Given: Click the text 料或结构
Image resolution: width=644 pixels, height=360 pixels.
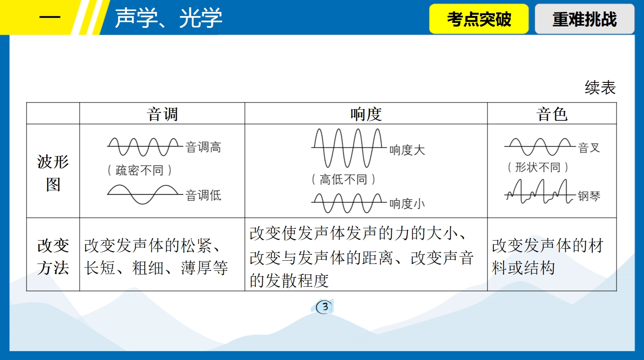Looking at the screenshot, I should pyautogui.click(x=523, y=268).
